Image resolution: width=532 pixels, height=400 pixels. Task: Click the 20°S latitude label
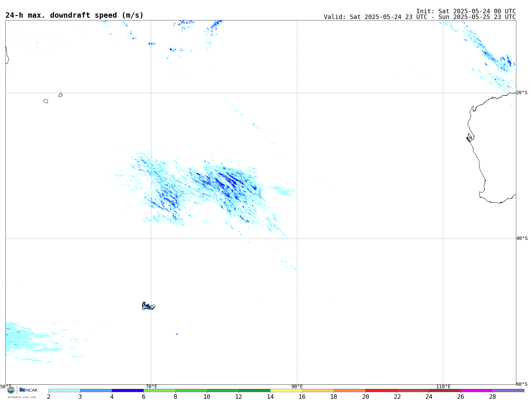[x=522, y=93]
